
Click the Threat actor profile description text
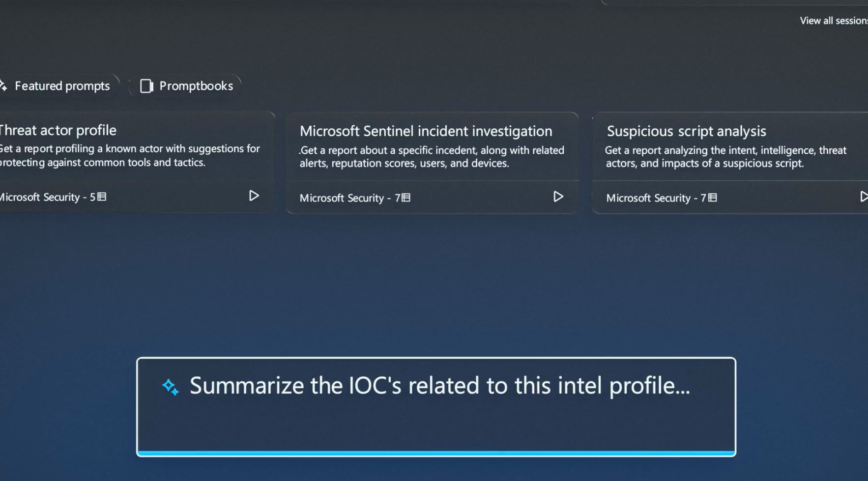pos(129,155)
